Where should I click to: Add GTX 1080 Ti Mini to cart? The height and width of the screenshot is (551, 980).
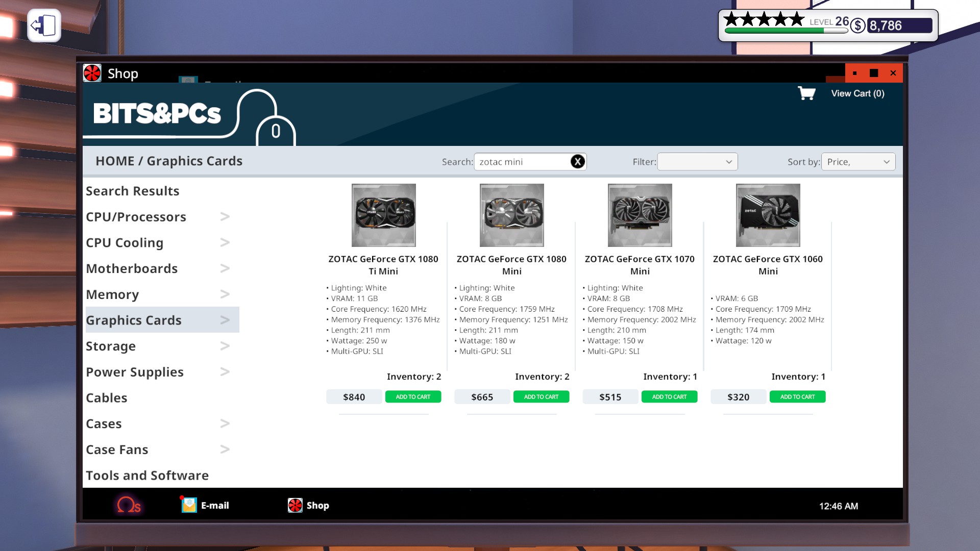pyautogui.click(x=413, y=396)
